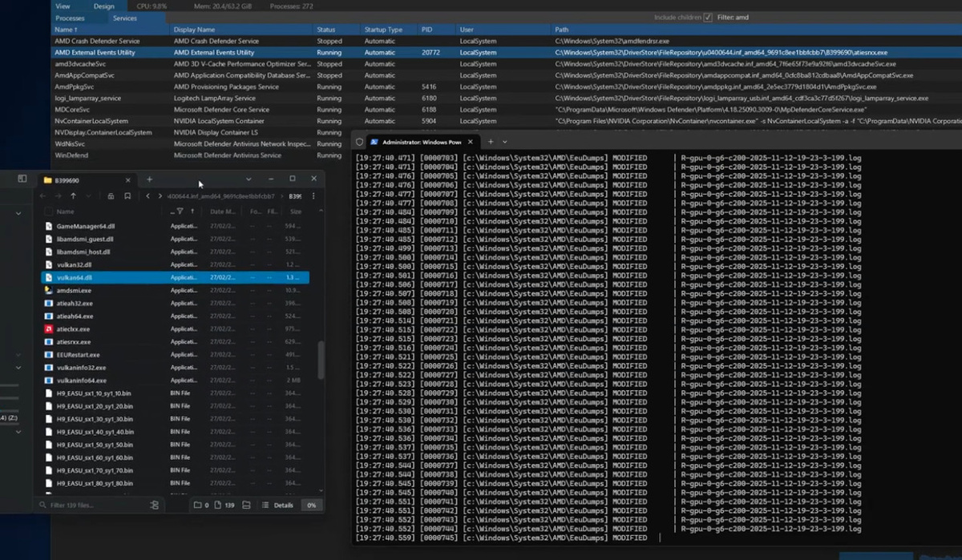
Task: Click the red atieclxx.exe file icon
Action: pos(50,328)
